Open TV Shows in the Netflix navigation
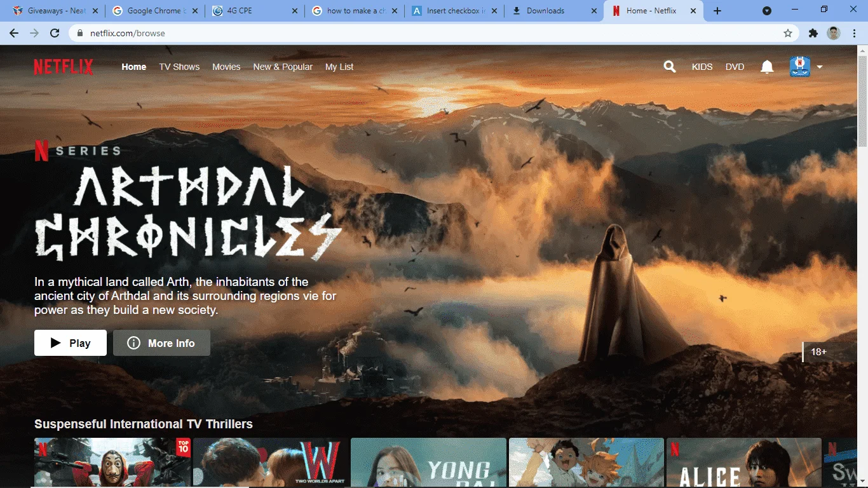The height and width of the screenshot is (488, 868). point(179,67)
